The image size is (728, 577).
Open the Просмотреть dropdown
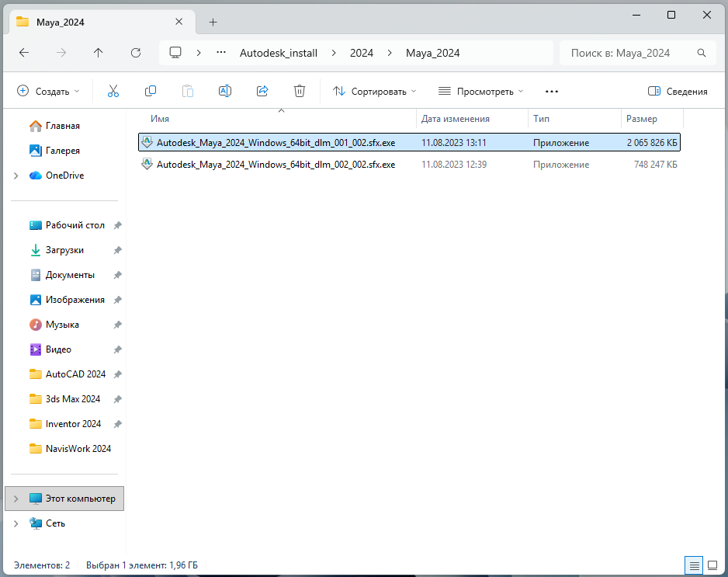click(x=481, y=91)
